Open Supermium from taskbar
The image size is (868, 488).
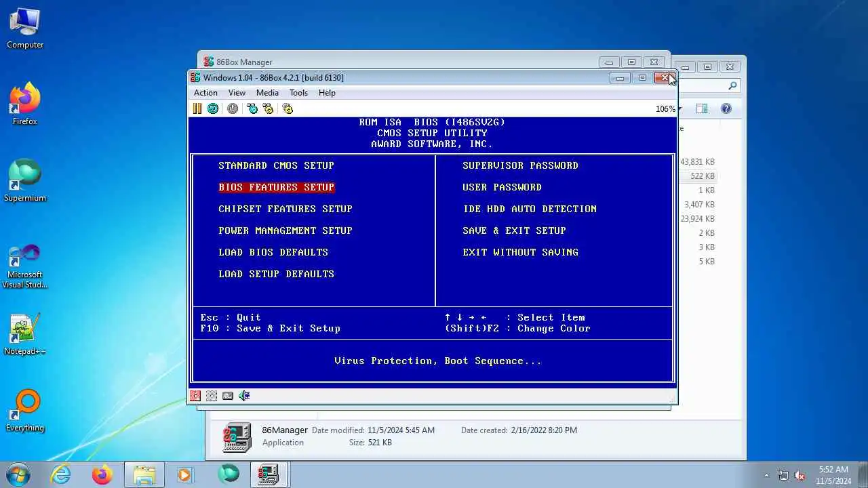(x=228, y=474)
